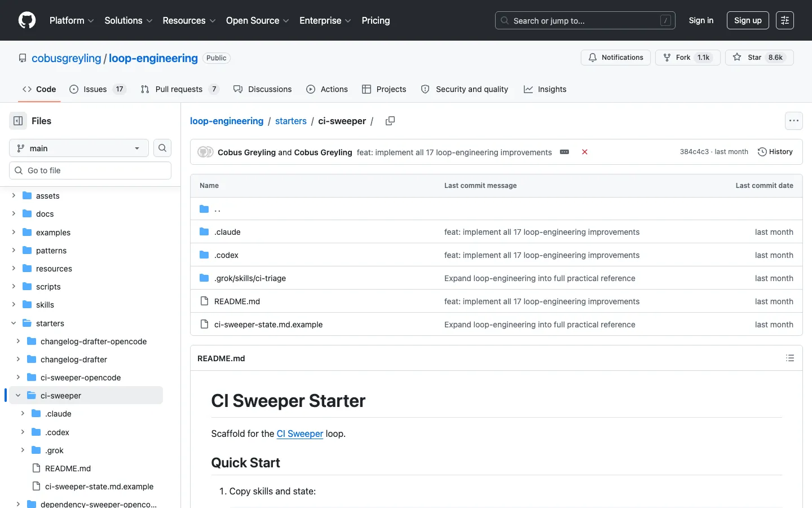Expand the Enterprise menu

(325, 20)
